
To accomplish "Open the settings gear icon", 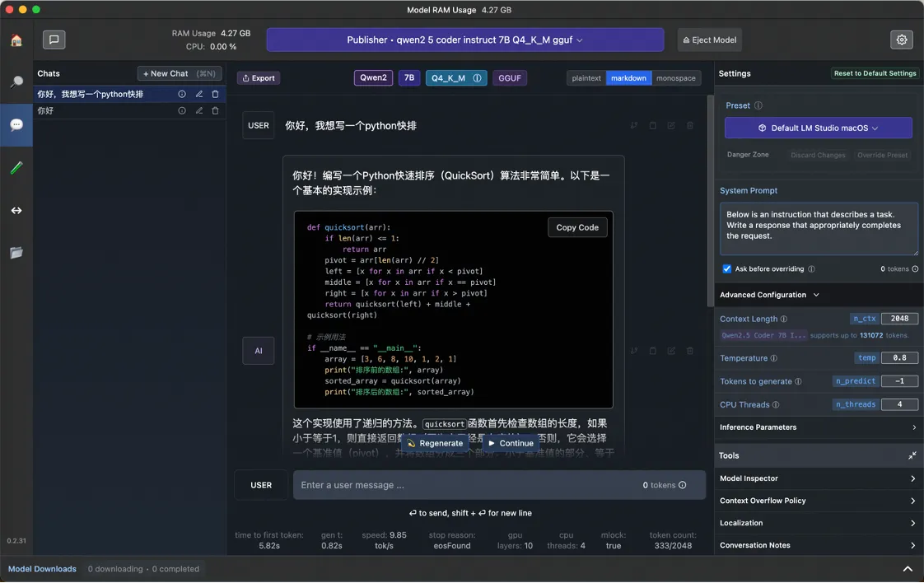I will (902, 40).
